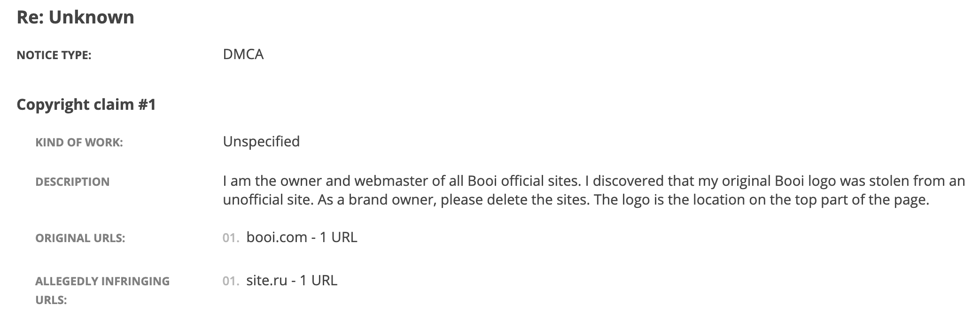Click the "NOTICE TYPE:" label
This screenshot has height=320, width=980.
(x=54, y=55)
